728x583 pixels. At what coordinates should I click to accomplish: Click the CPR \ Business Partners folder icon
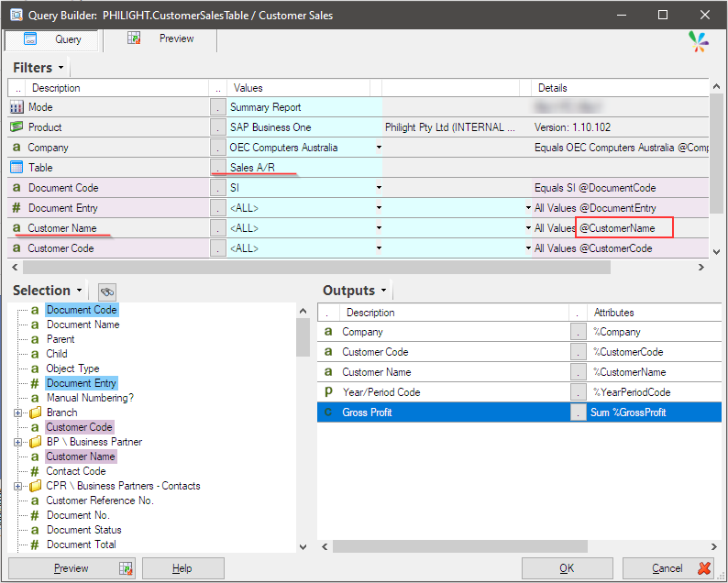[35, 486]
